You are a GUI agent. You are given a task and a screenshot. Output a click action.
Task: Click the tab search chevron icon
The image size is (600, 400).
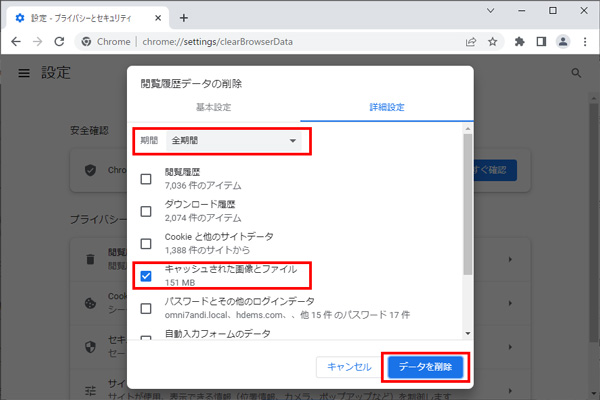[491, 11]
